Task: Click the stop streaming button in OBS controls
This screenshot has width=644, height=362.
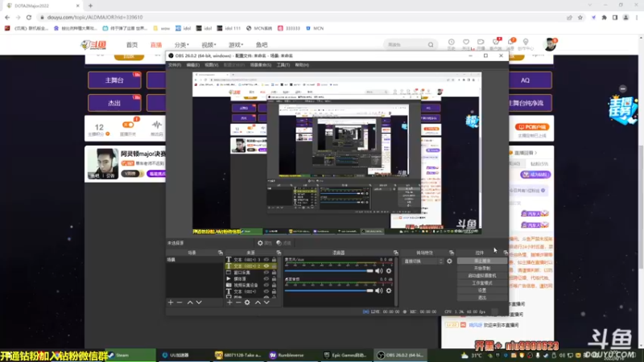Action: coord(482,261)
